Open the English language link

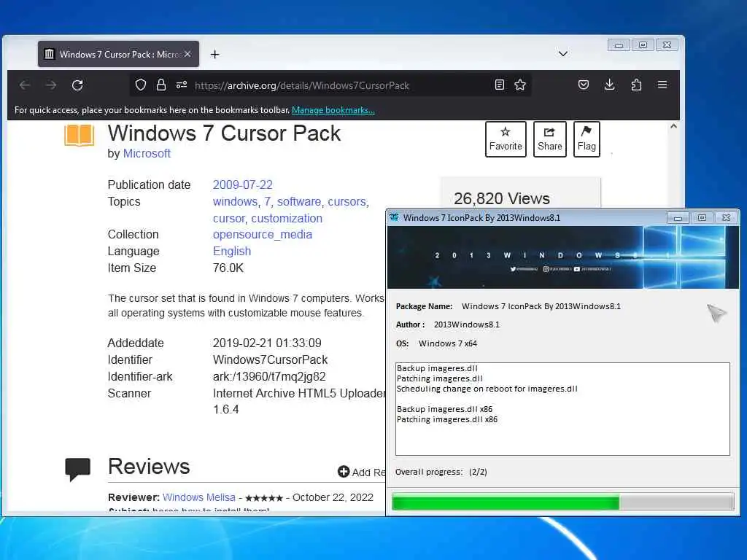(x=232, y=252)
